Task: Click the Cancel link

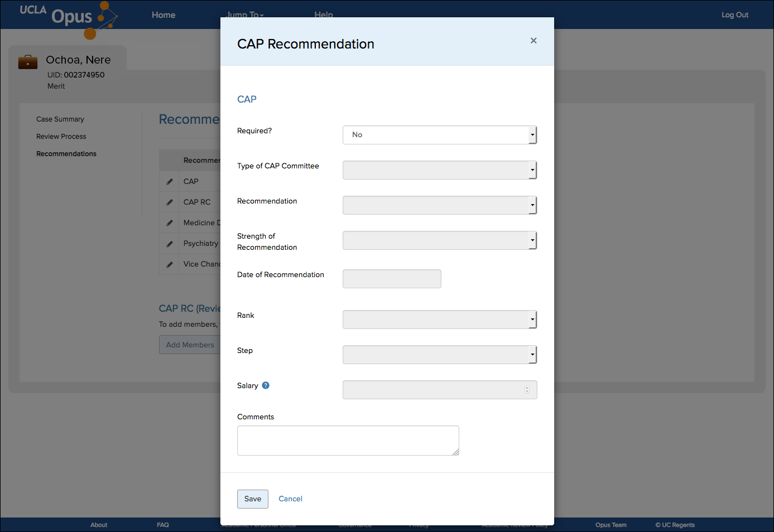Action: 290,499
